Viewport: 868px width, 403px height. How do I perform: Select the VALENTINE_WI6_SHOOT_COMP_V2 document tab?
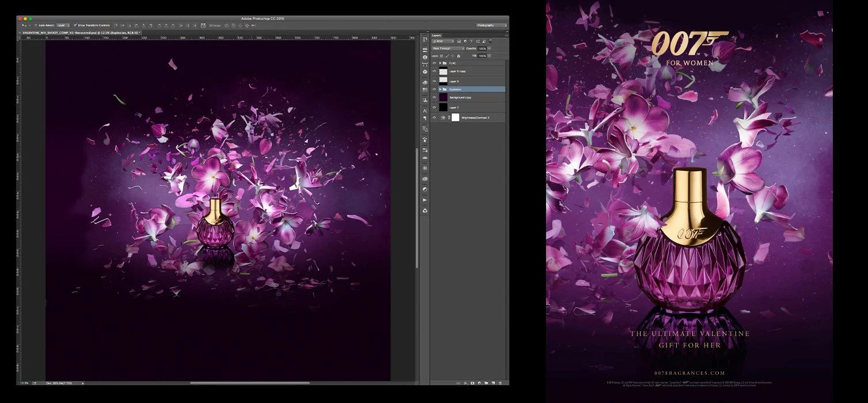(81, 33)
